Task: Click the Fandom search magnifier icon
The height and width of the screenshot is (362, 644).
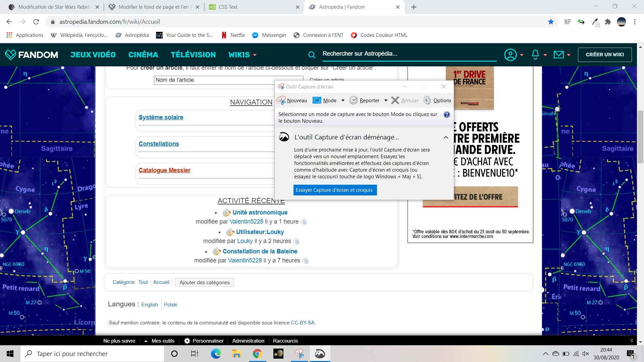Action: click(312, 55)
